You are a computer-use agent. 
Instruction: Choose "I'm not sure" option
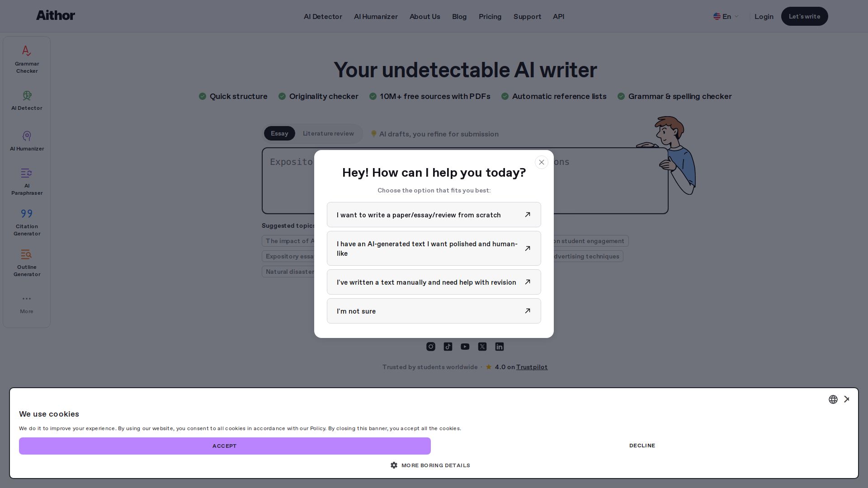tap(434, 311)
